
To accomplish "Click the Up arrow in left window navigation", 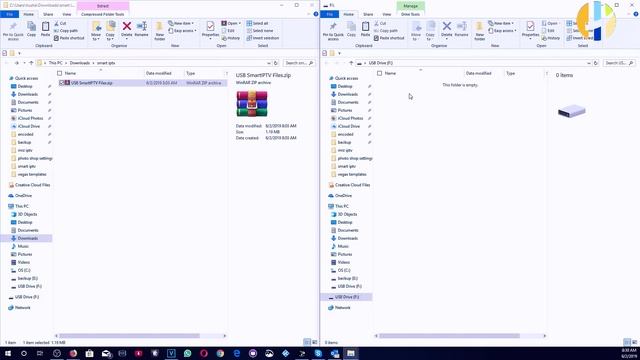I will click(x=31, y=63).
